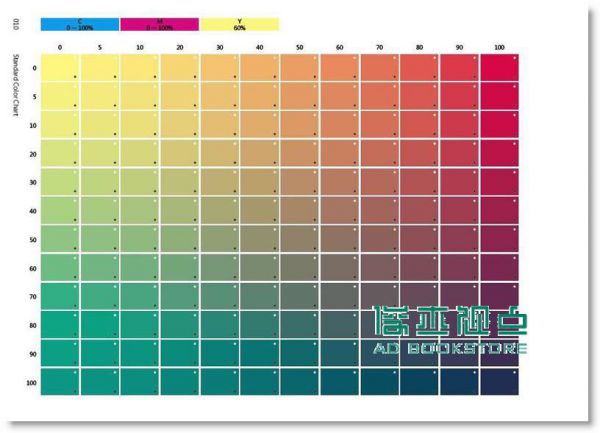Select the swatch at row 100, column 80
This screenshot has width=600, height=433.
[x=419, y=382]
